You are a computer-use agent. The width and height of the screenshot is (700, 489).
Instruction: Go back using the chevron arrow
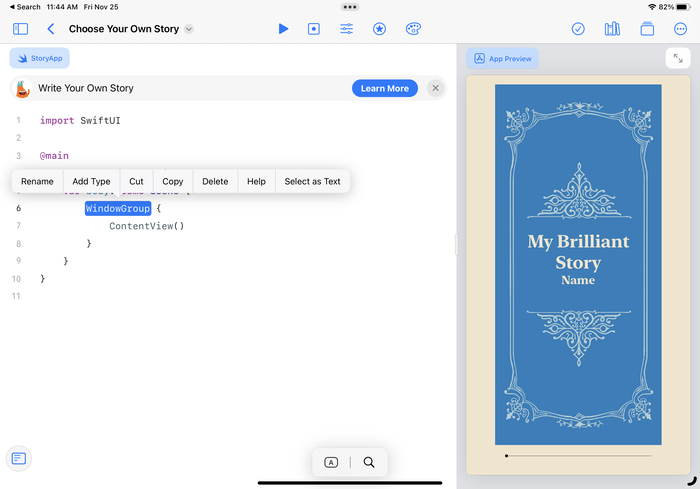pyautogui.click(x=51, y=29)
